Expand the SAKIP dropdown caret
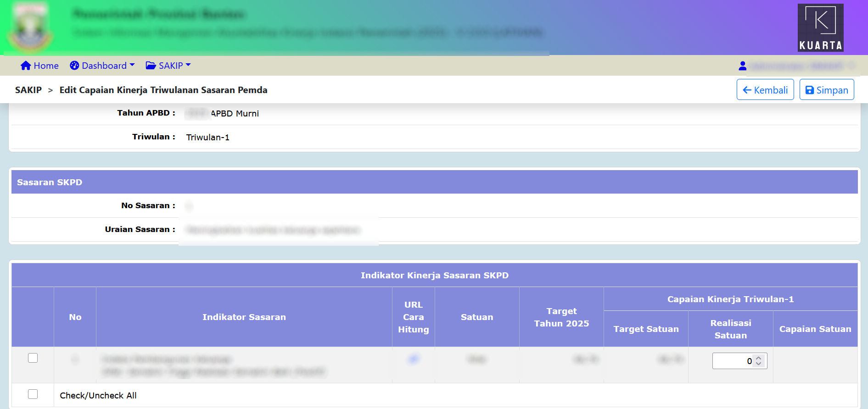Viewport: 868px width, 409px height. pos(188,65)
